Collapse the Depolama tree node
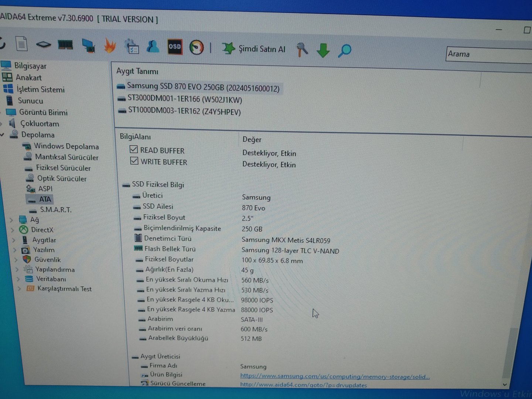 click(3, 134)
